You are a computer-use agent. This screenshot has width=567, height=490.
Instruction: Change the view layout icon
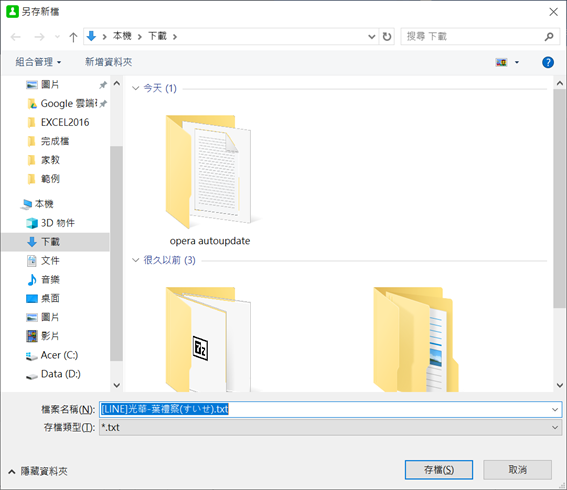[x=501, y=62]
